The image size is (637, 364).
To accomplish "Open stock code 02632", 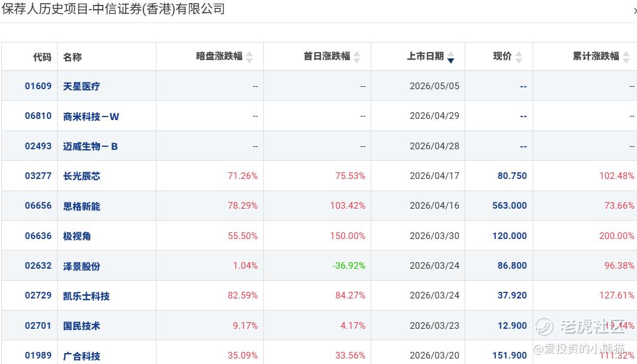I will (x=38, y=266).
